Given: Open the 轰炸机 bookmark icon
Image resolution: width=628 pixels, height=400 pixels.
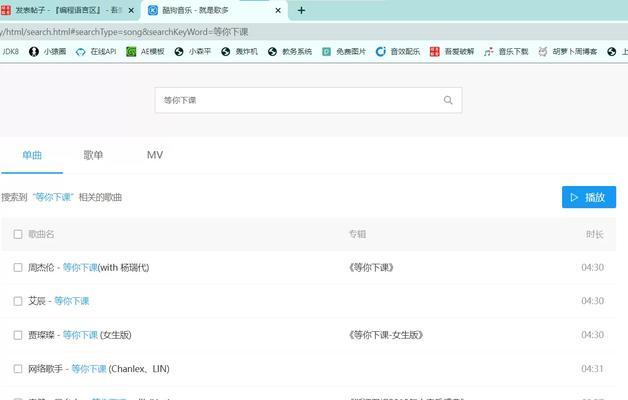Looking at the screenshot, I should (x=225, y=51).
